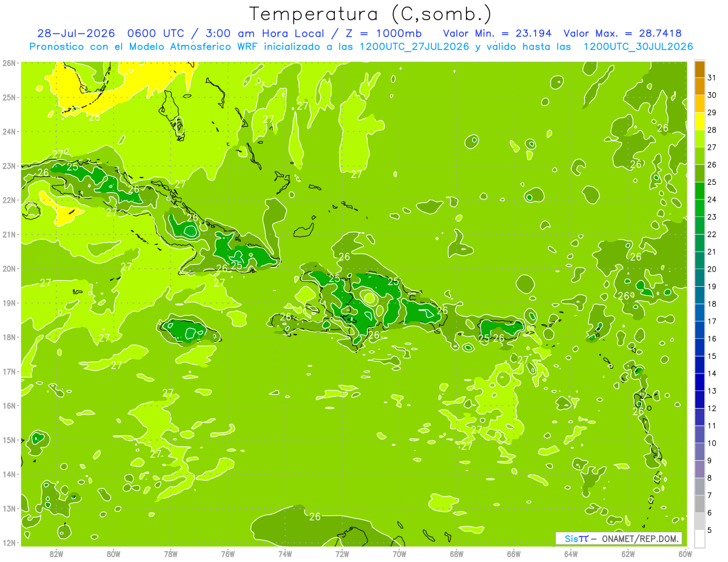Click colorbar label 11

pyautogui.click(x=712, y=426)
